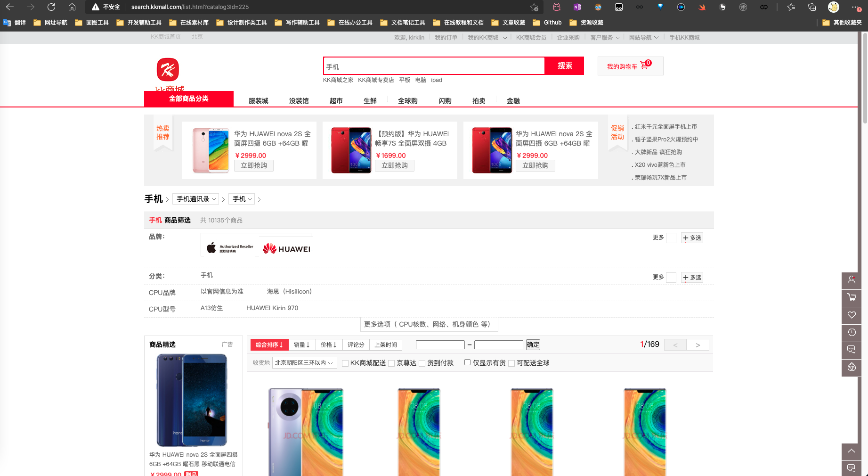Open the 翻译 translate bookmark
868x476 pixels.
15,23
